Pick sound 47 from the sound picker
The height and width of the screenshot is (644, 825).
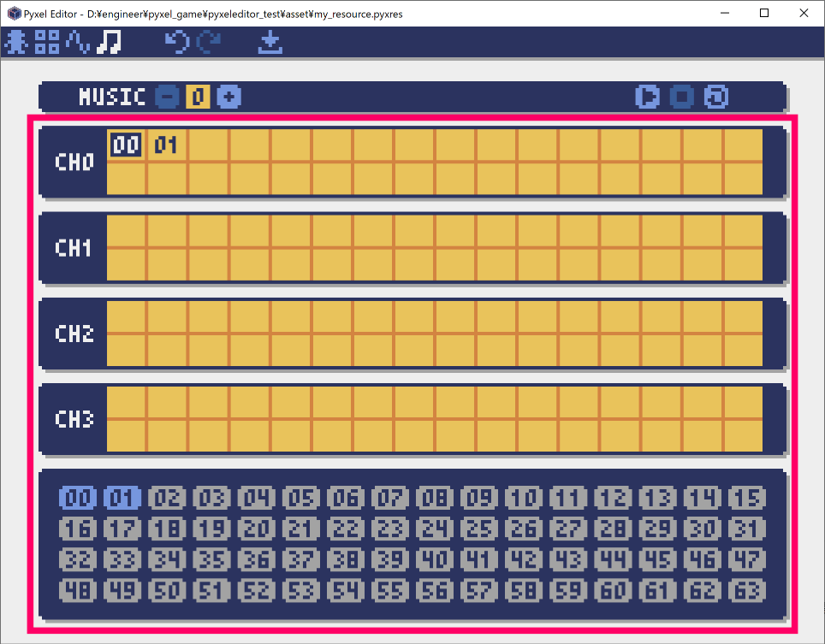(748, 560)
